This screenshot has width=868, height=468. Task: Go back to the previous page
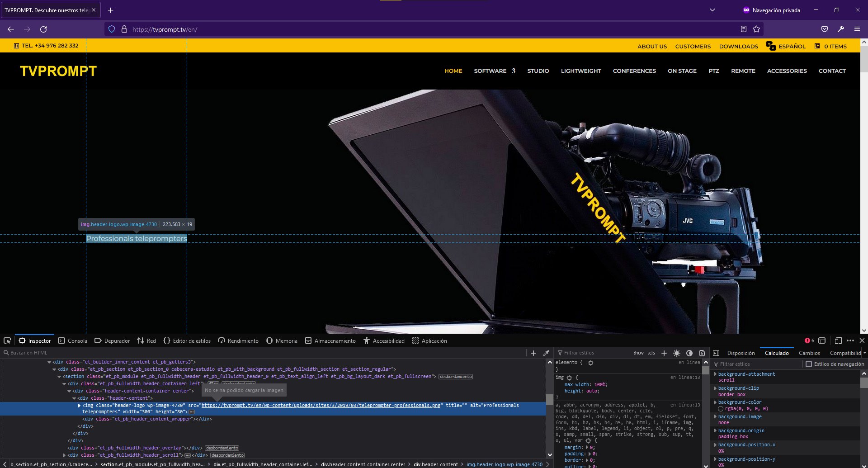[x=11, y=29]
